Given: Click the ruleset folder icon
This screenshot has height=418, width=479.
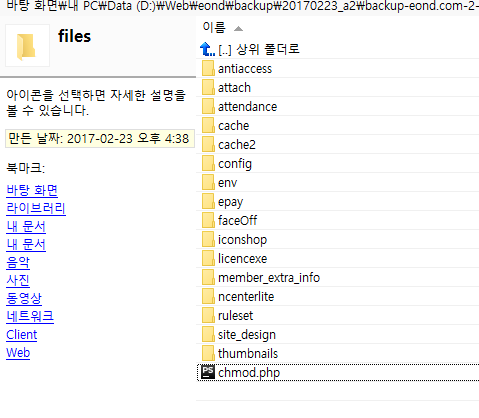Looking at the screenshot, I should pyautogui.click(x=208, y=315).
